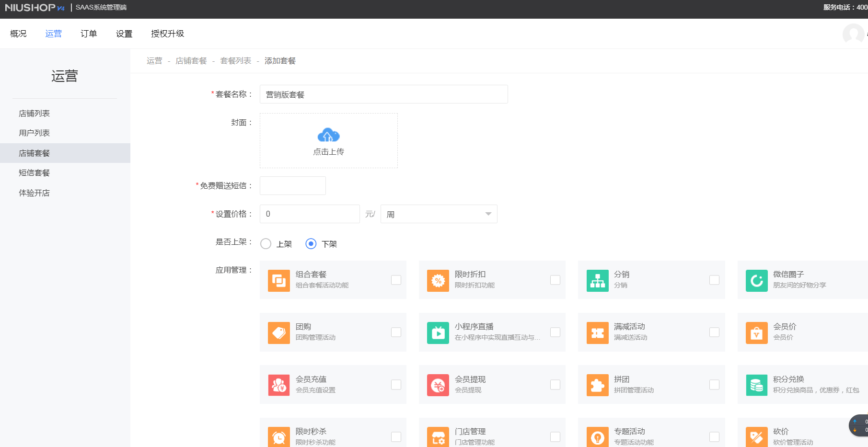
Task: Click the 砍价 bargain icon
Action: (x=756, y=436)
